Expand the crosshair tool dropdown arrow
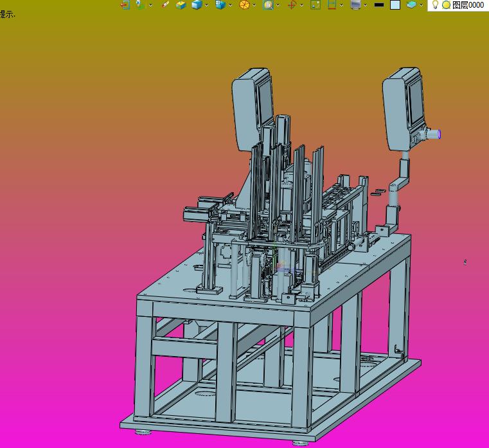Screen dimensions: 489x448 (301, 5)
